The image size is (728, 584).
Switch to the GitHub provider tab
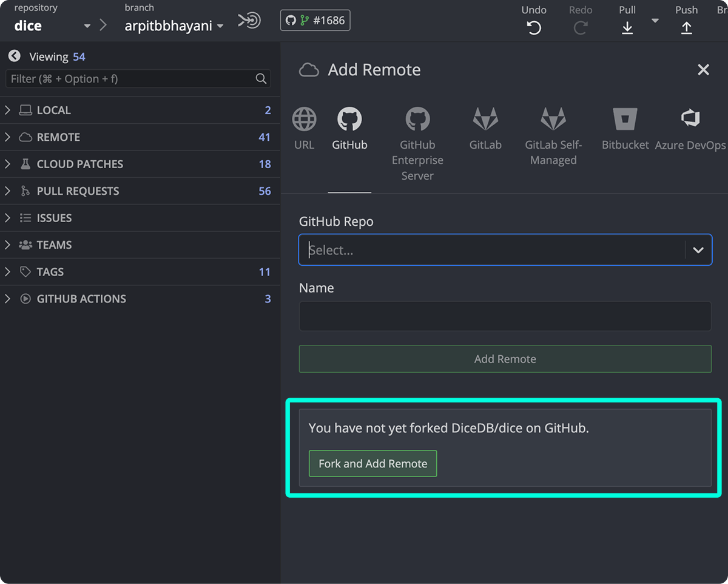click(x=349, y=127)
